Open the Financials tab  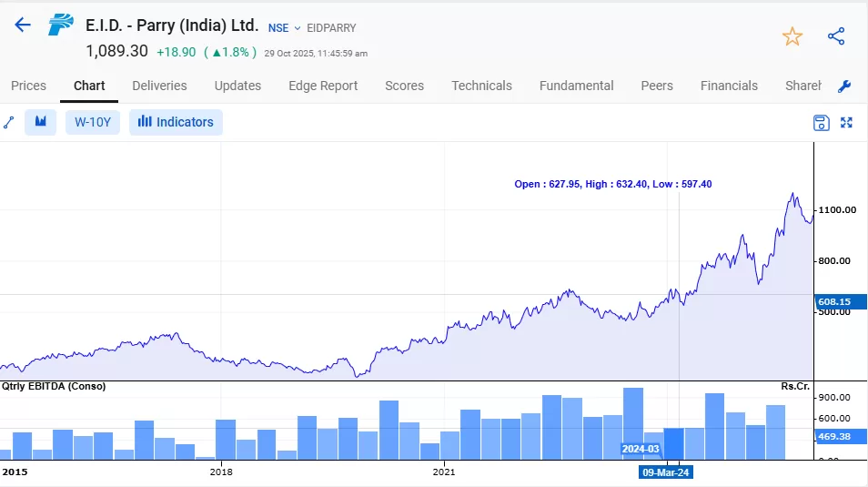coord(729,86)
